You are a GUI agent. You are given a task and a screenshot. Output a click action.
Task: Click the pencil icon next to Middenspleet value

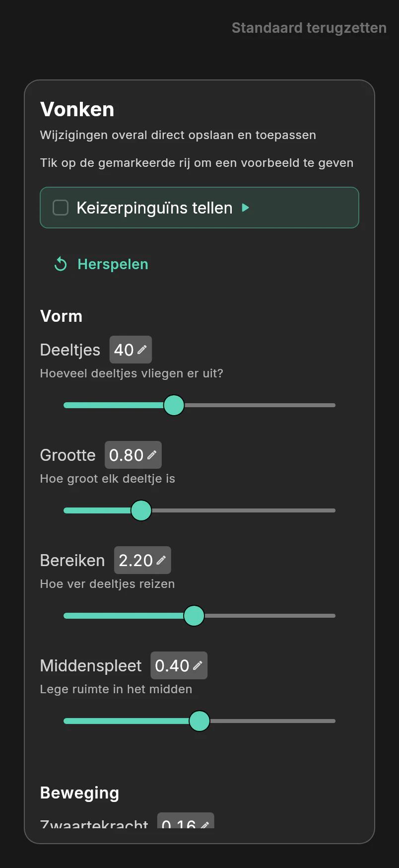(x=198, y=665)
